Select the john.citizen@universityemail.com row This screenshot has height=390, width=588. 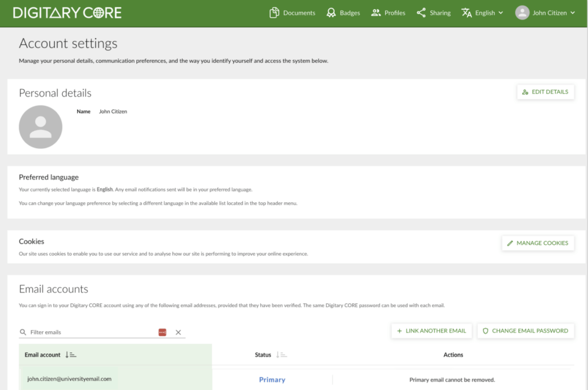[69, 379]
